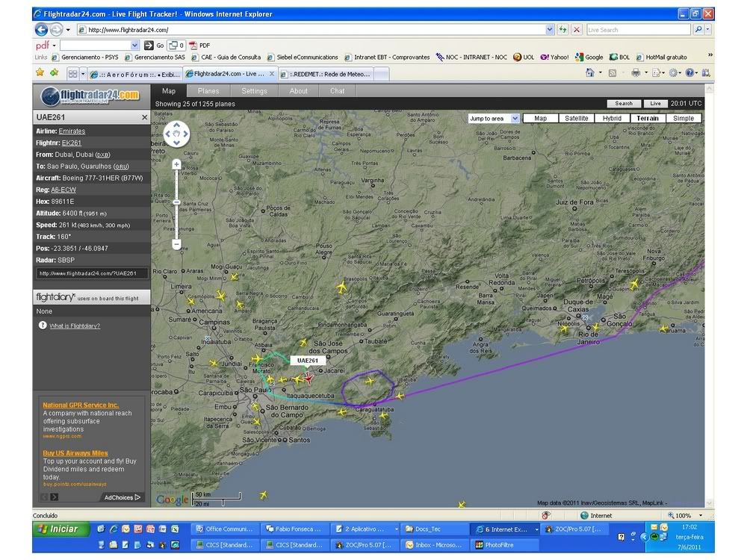Image resolution: width=747 pixels, height=560 pixels.
Task: Click the Flightdiary question mark help icon
Action: pyautogui.click(x=43, y=326)
